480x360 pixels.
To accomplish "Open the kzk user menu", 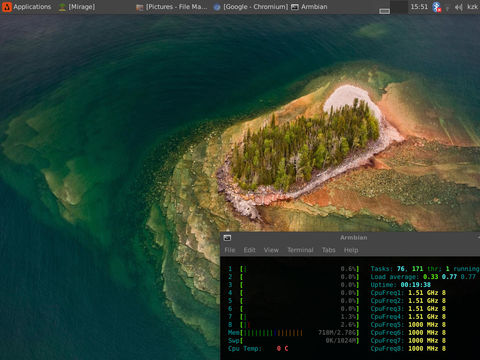I will tap(473, 7).
